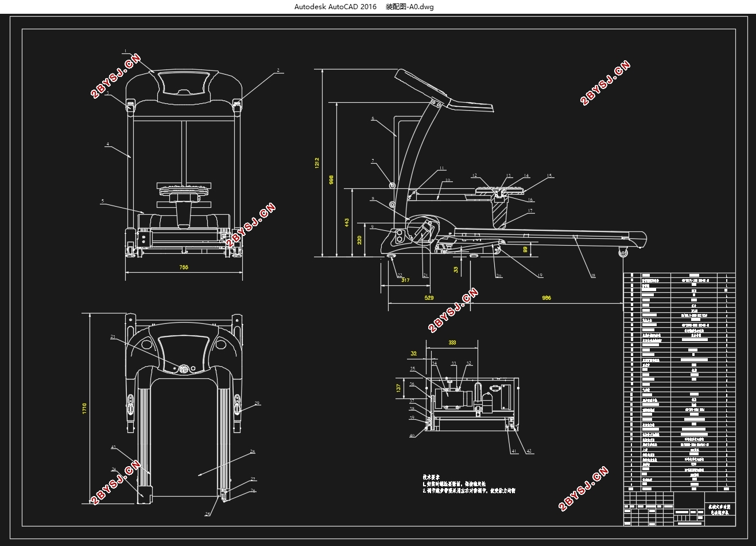Select the 998 height dimension
The height and width of the screenshot is (546, 756).
tap(332, 180)
